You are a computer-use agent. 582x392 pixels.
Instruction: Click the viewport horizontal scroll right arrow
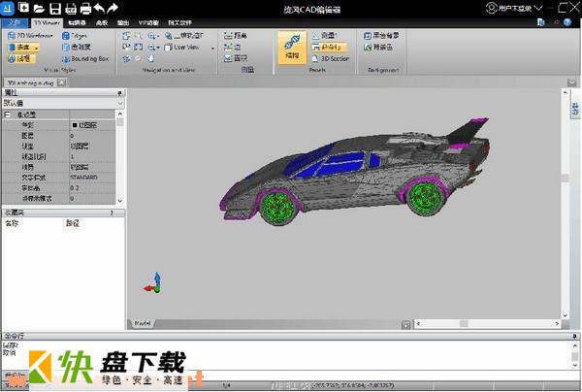point(557,324)
